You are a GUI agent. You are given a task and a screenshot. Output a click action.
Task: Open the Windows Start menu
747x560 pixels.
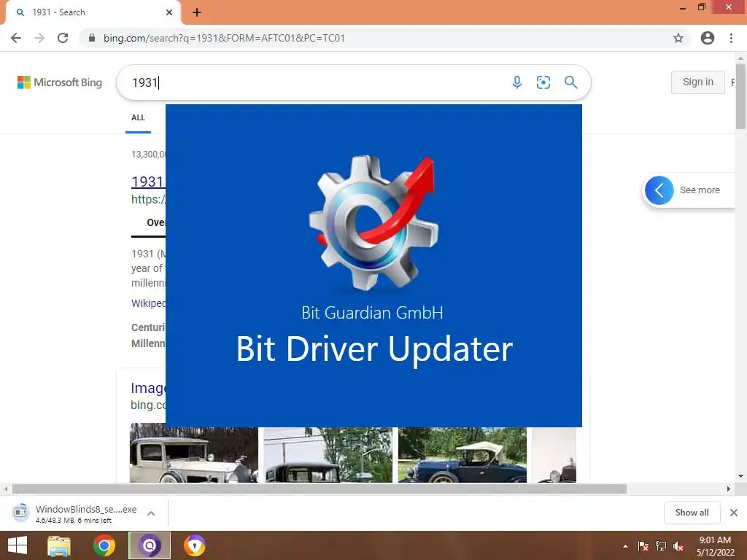(18, 545)
